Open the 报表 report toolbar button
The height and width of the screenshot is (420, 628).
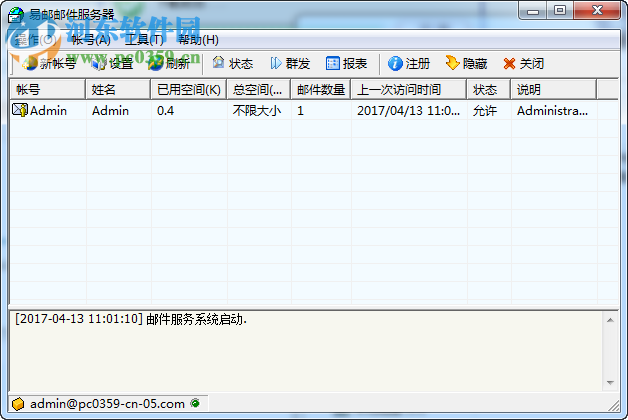click(x=347, y=63)
